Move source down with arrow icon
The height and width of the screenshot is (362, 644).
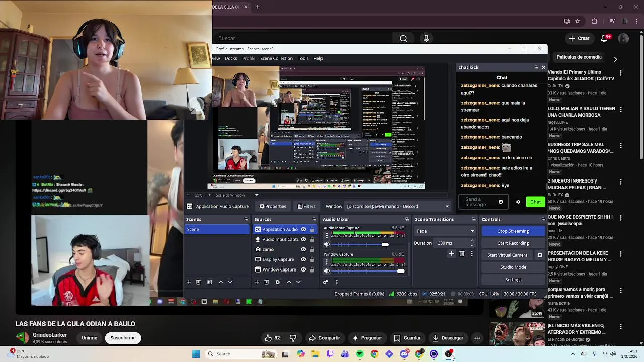point(298,282)
